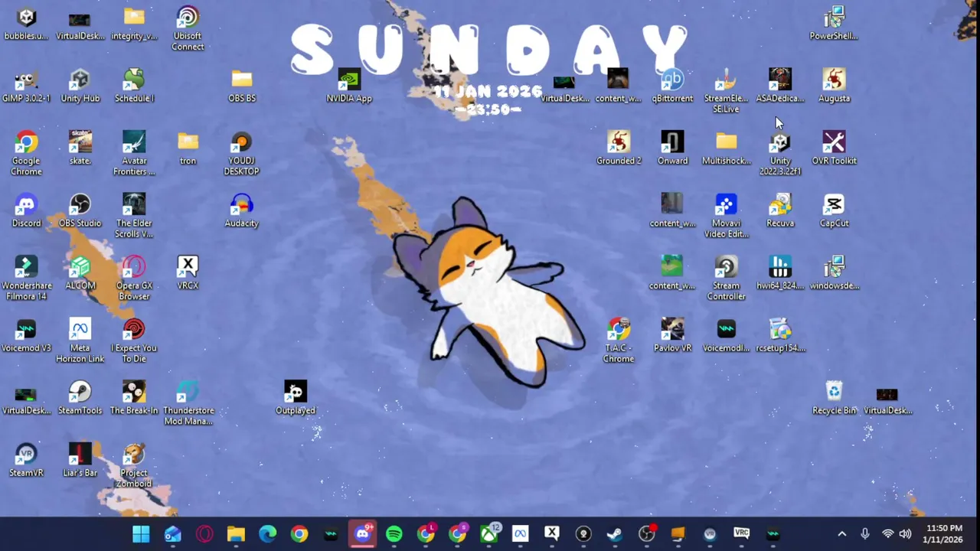Select the Project Zomboid desktop shortcut

click(x=134, y=465)
